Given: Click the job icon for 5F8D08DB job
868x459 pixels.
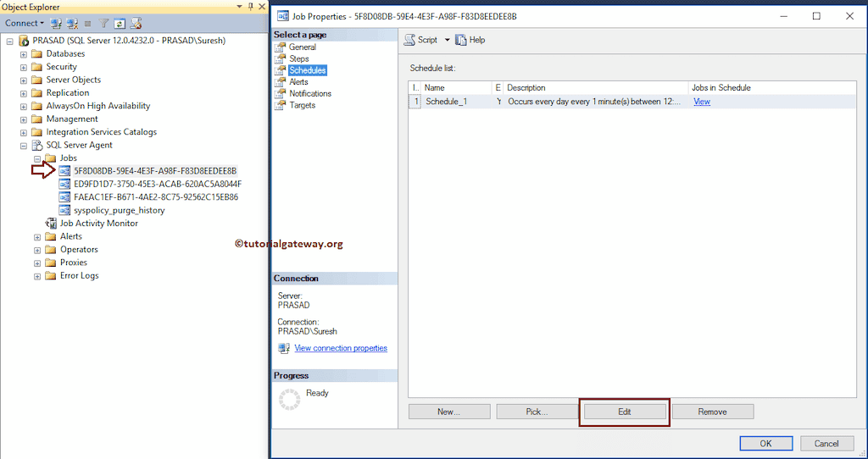Looking at the screenshot, I should tap(64, 171).
